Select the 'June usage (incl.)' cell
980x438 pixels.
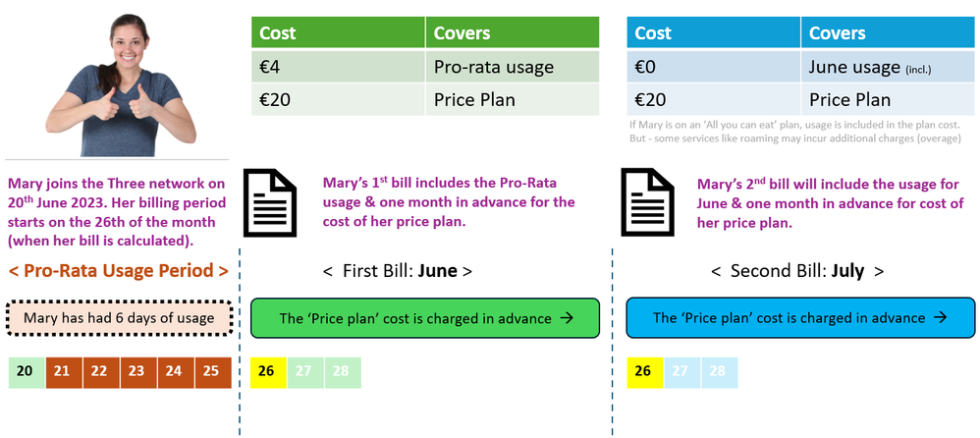tap(888, 66)
